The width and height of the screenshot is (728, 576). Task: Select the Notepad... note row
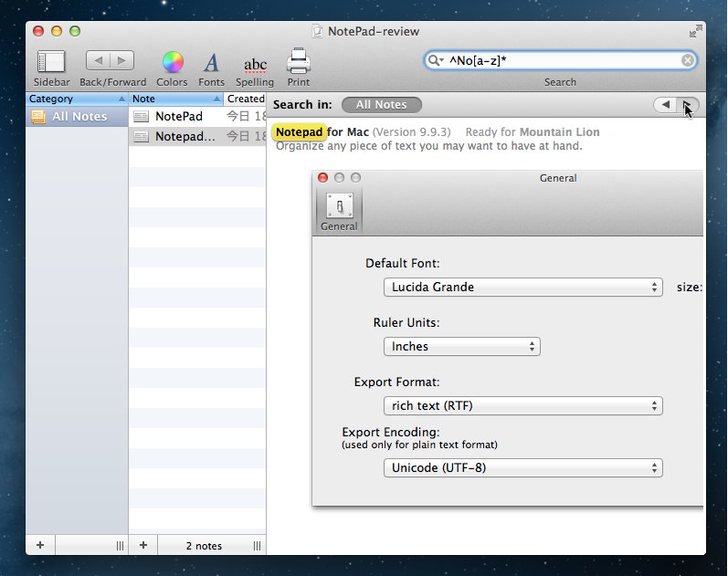point(197,136)
